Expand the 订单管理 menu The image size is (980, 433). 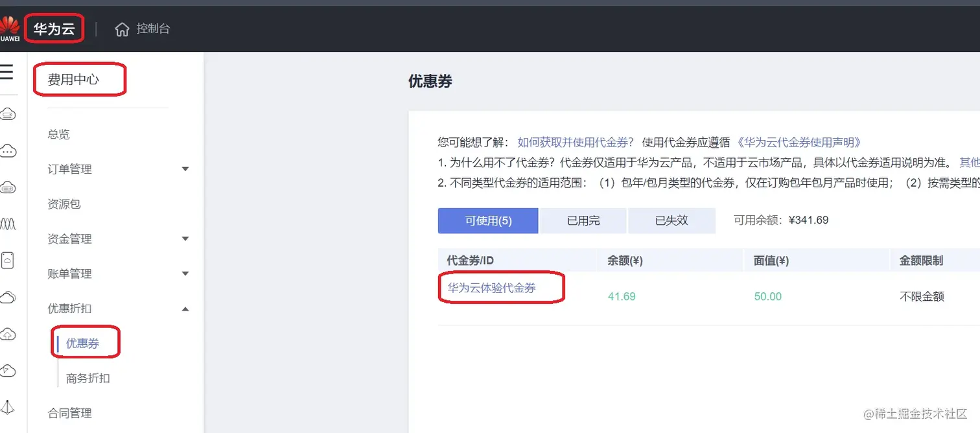pyautogui.click(x=120, y=169)
